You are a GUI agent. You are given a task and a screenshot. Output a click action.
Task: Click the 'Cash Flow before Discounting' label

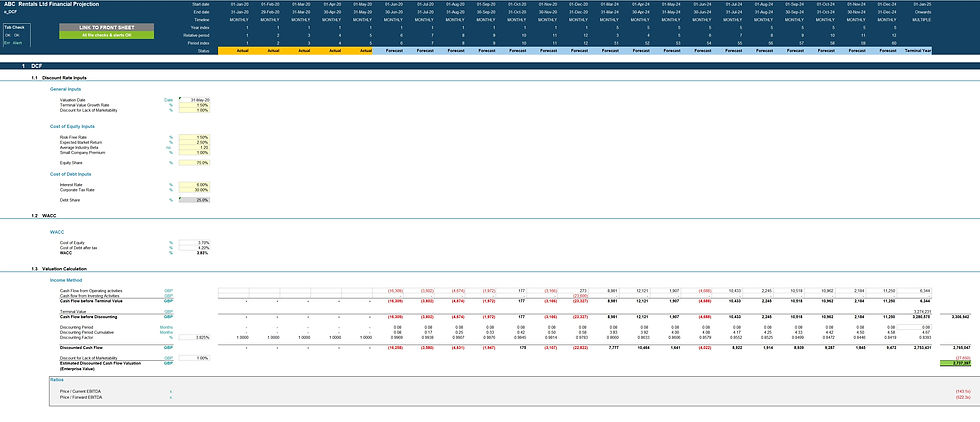click(x=89, y=317)
